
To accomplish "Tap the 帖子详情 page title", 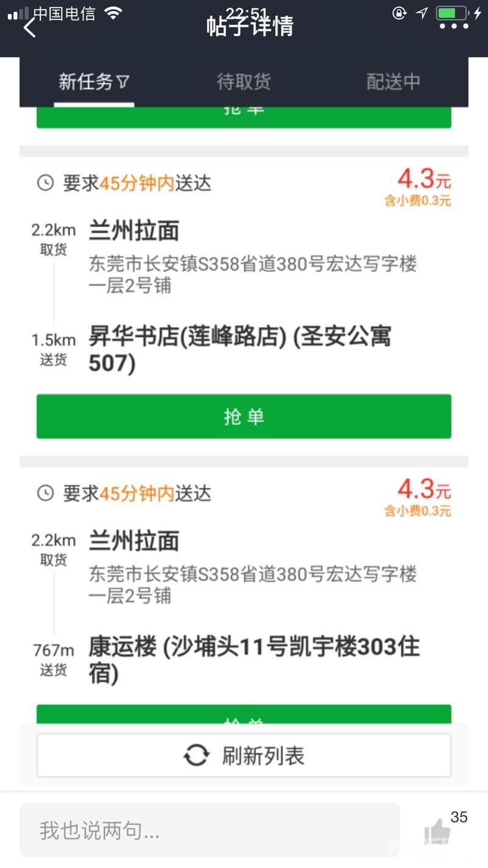I will [249, 26].
